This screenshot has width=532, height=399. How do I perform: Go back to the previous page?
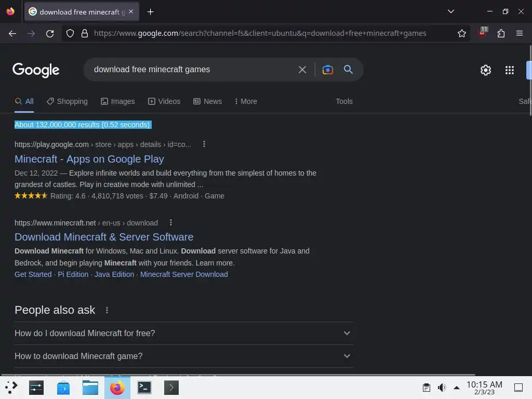point(12,33)
